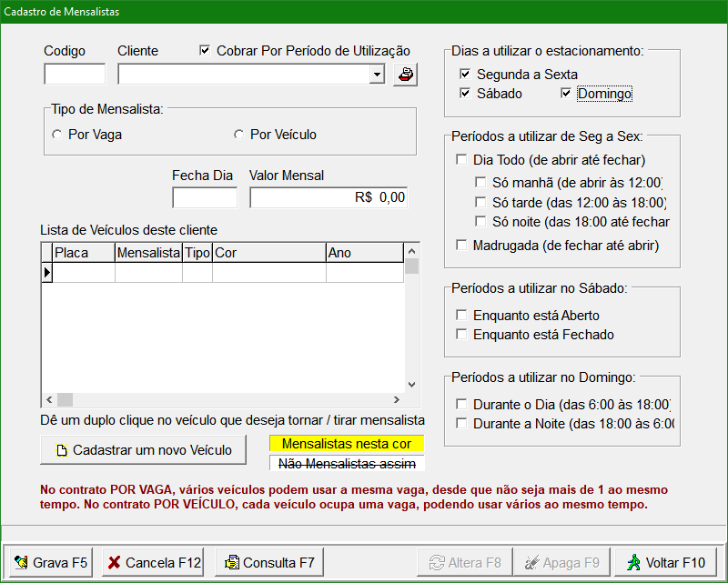Click the Codigo input field

(x=75, y=75)
